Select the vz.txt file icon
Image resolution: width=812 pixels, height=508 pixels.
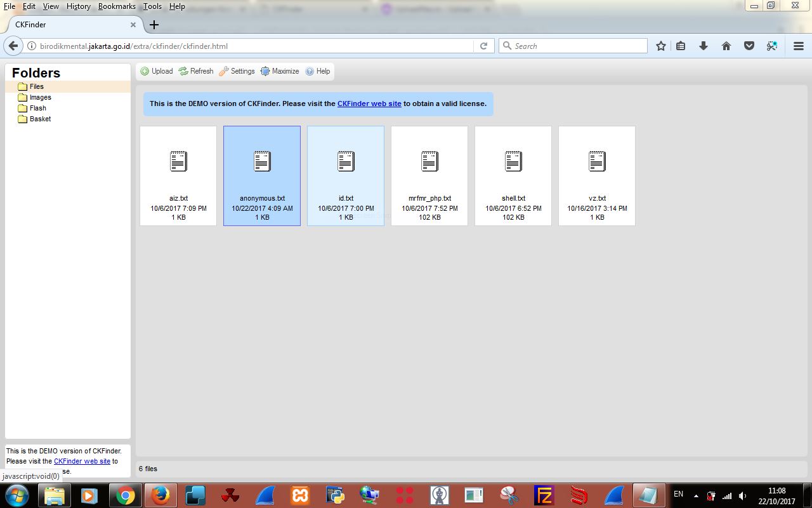pos(597,161)
